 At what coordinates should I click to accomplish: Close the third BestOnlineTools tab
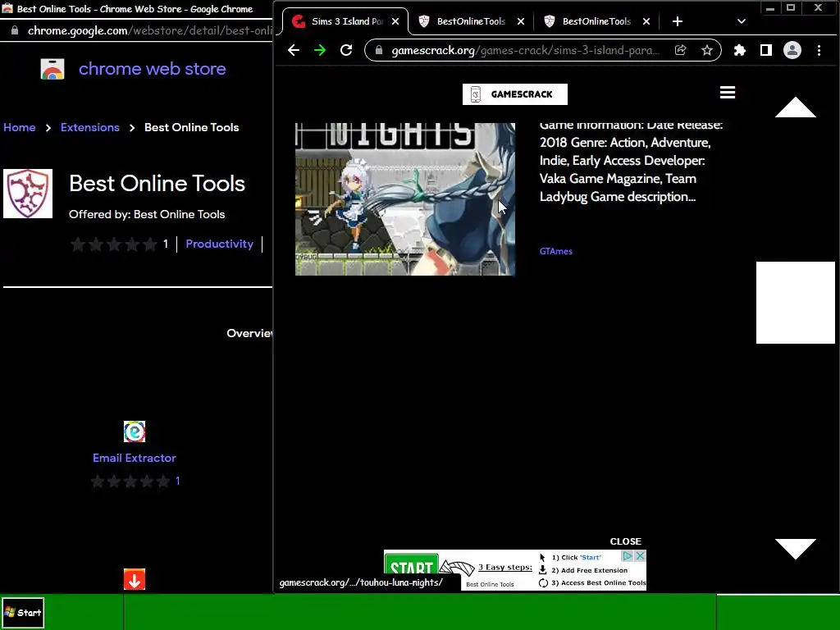[x=646, y=21]
